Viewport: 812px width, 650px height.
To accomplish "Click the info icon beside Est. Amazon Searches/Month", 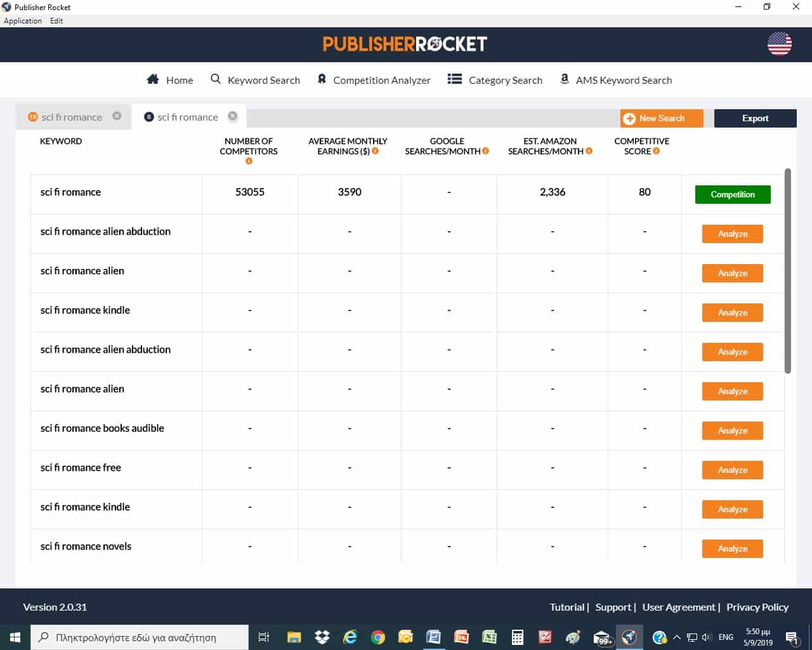I will (x=589, y=151).
